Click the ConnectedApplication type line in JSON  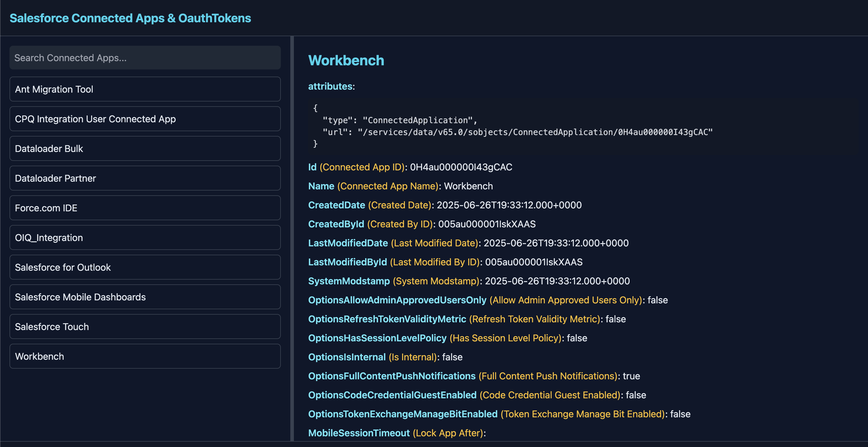pyautogui.click(x=400, y=120)
